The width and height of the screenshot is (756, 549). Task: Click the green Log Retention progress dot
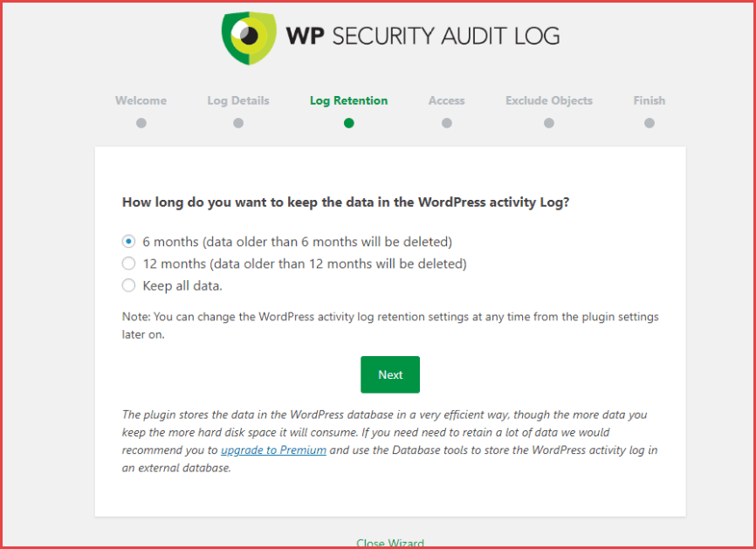(x=348, y=123)
